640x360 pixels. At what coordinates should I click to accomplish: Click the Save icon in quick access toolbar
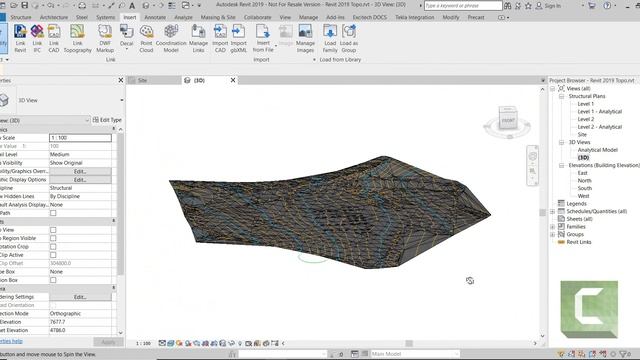(x=24, y=6)
